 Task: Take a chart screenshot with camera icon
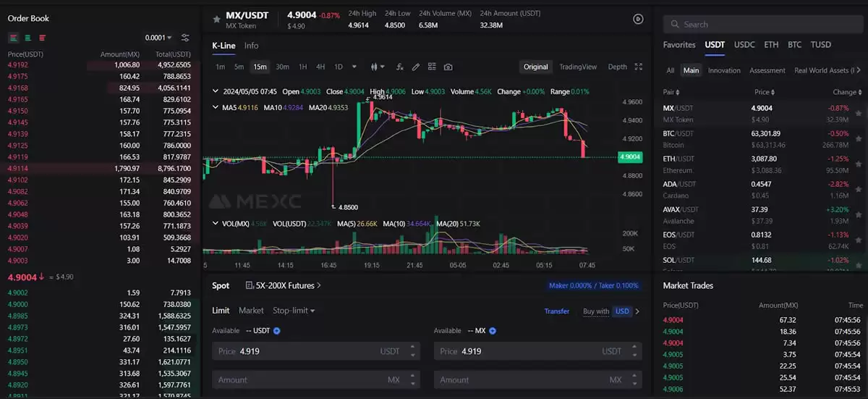(x=448, y=67)
